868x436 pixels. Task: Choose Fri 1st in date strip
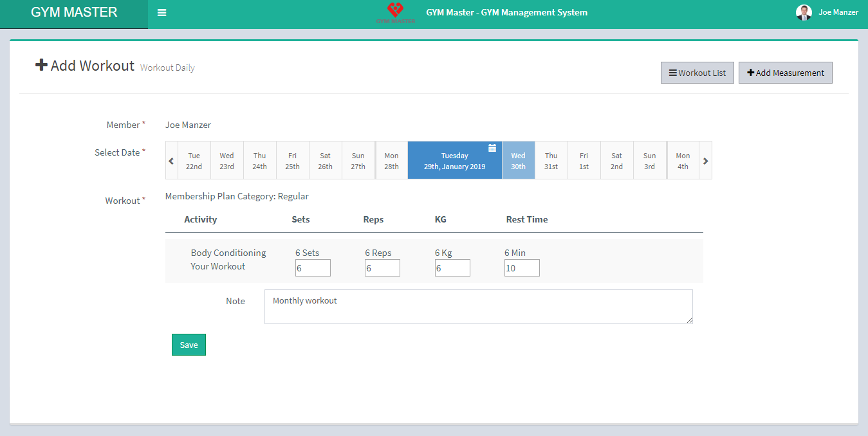click(x=584, y=161)
